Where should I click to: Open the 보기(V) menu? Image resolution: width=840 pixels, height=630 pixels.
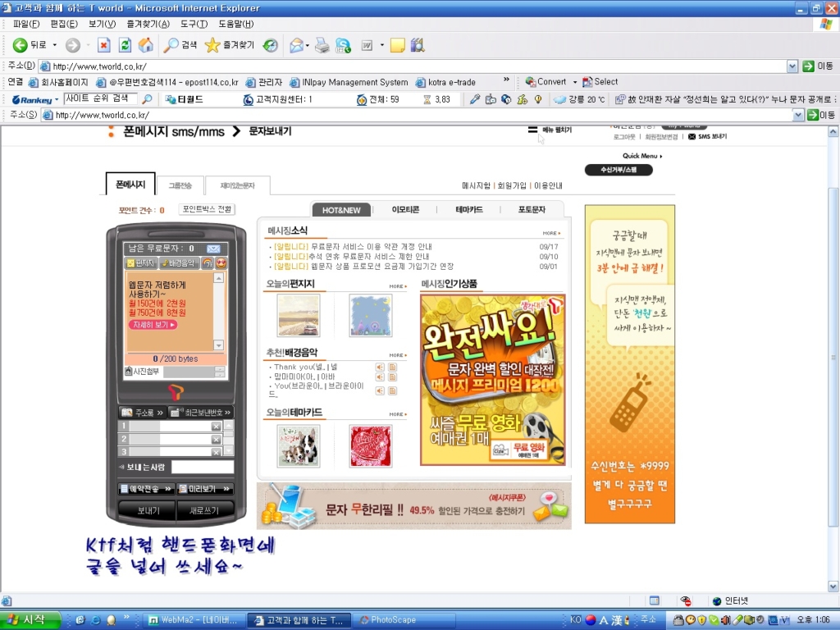(x=102, y=24)
